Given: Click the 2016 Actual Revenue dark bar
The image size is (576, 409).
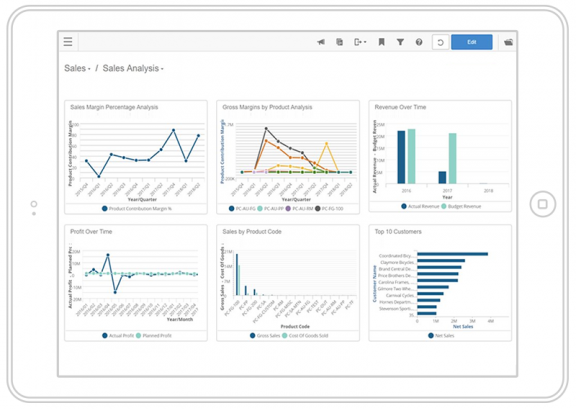Looking at the screenshot, I should pyautogui.click(x=401, y=157).
